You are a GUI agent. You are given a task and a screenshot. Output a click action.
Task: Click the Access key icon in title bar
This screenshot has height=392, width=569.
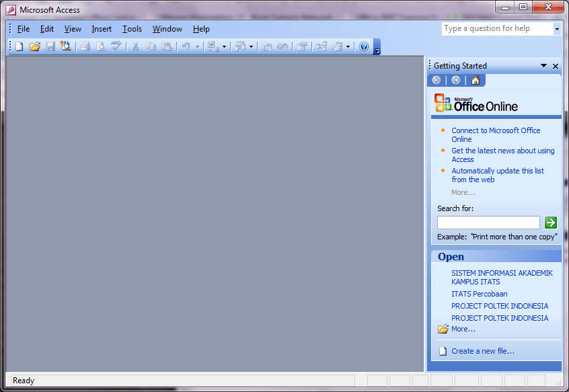click(11, 10)
